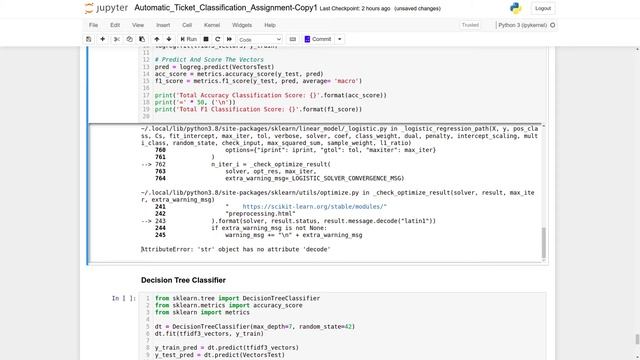Select the AttributeError message text
The image size is (640, 360).
tap(236, 249)
